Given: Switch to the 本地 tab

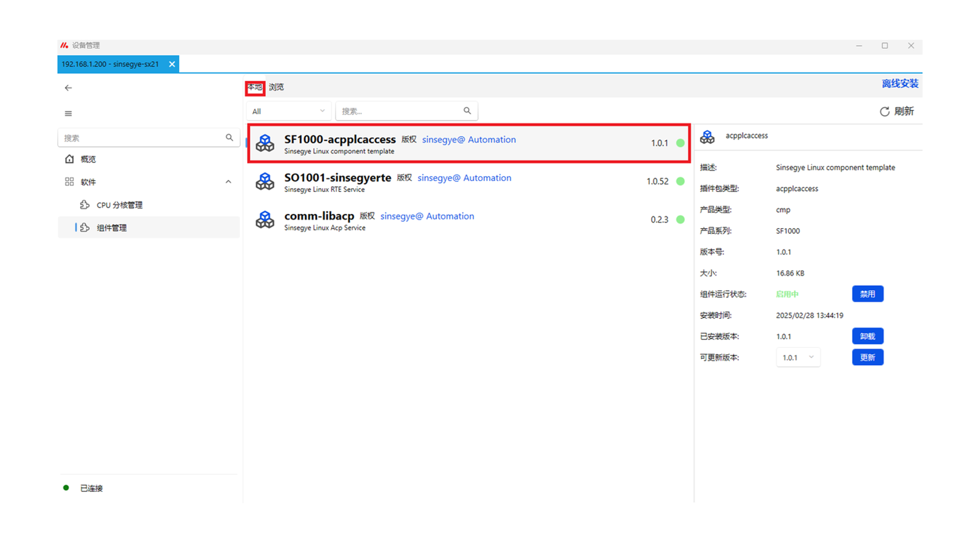Looking at the screenshot, I should coord(255,87).
